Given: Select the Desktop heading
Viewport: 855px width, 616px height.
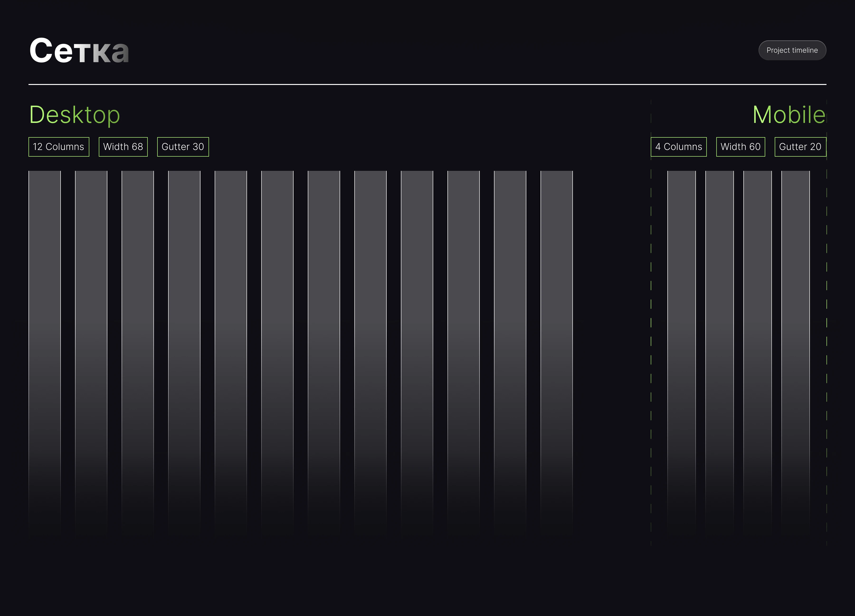Looking at the screenshot, I should (x=75, y=115).
